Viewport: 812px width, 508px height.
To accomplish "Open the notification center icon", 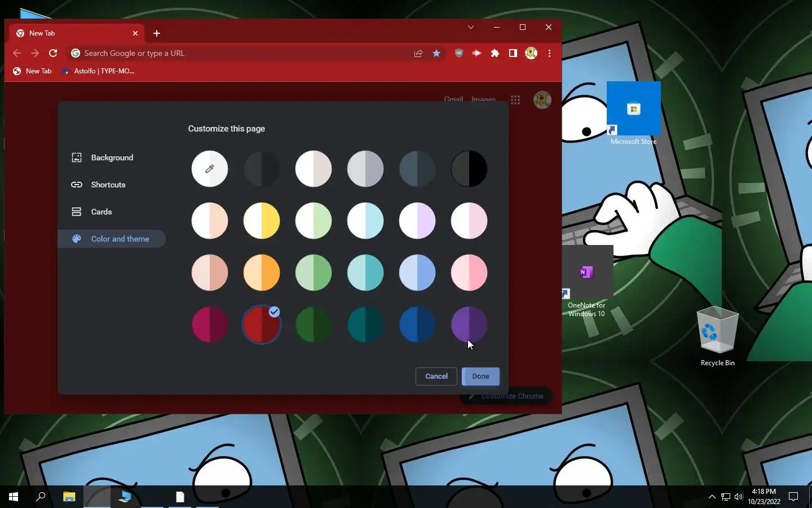I will point(793,497).
